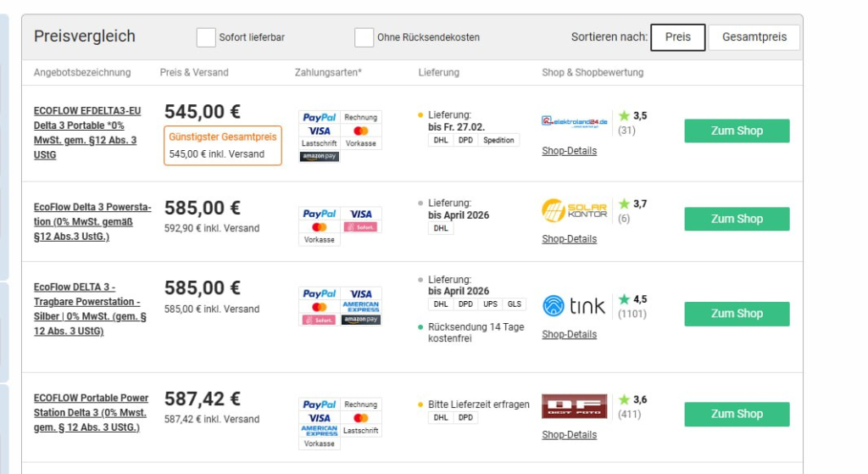The height and width of the screenshot is (474, 868).
Task: Click the Solar Kontor shop logo
Action: [x=575, y=209]
